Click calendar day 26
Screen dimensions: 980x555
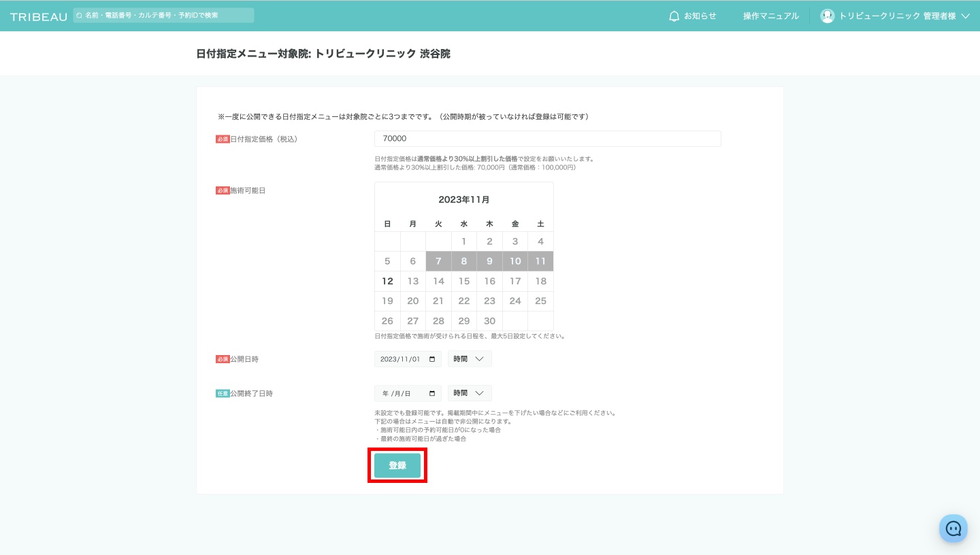point(387,321)
